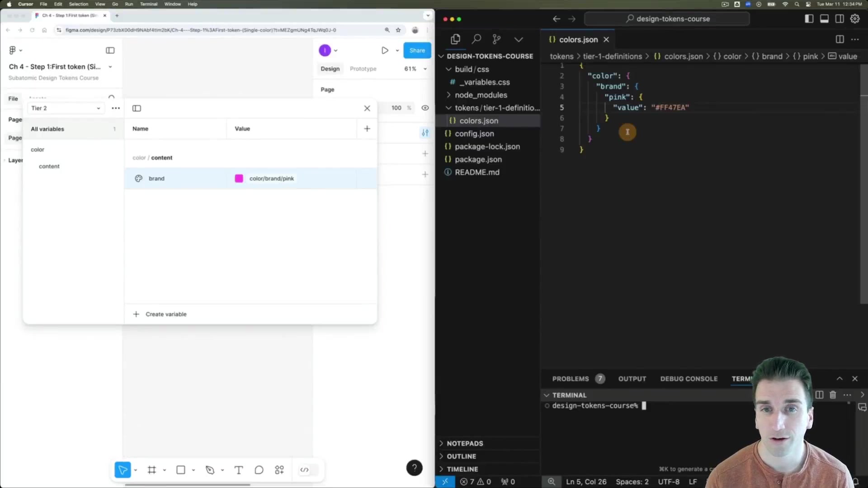Select All variables group
Viewport: 868px width, 488px height.
(74, 129)
